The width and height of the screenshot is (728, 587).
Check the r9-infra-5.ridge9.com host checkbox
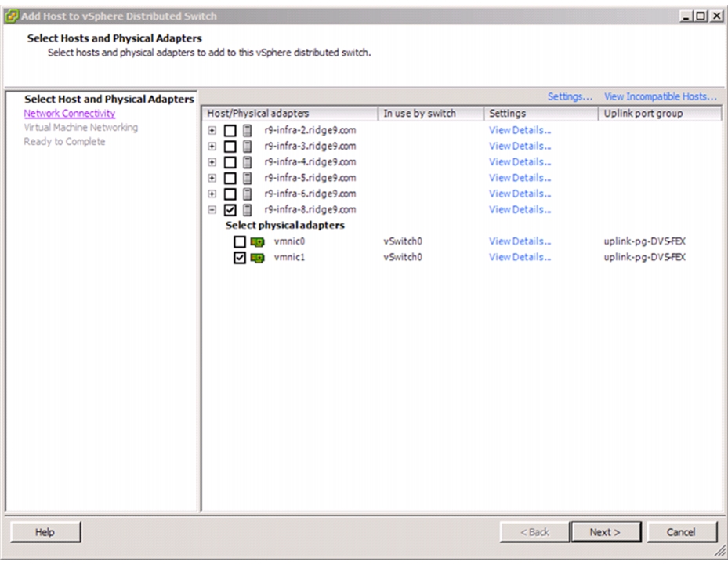pyautogui.click(x=230, y=178)
